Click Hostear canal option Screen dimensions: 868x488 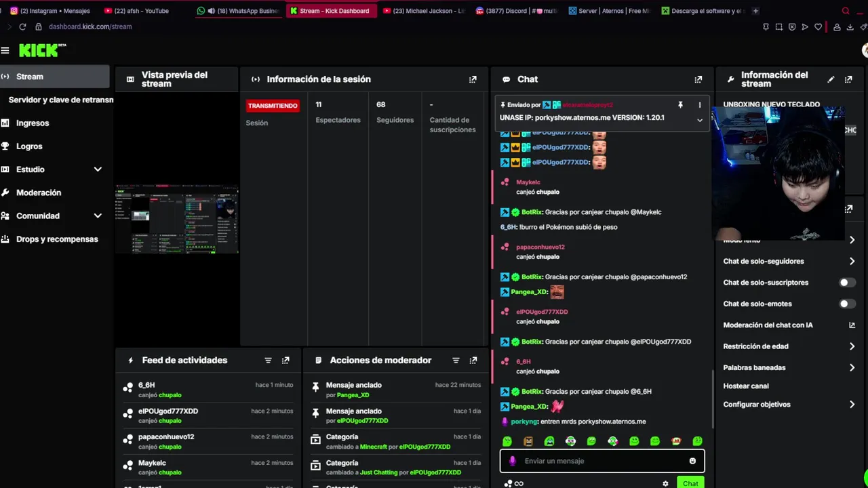click(x=746, y=386)
